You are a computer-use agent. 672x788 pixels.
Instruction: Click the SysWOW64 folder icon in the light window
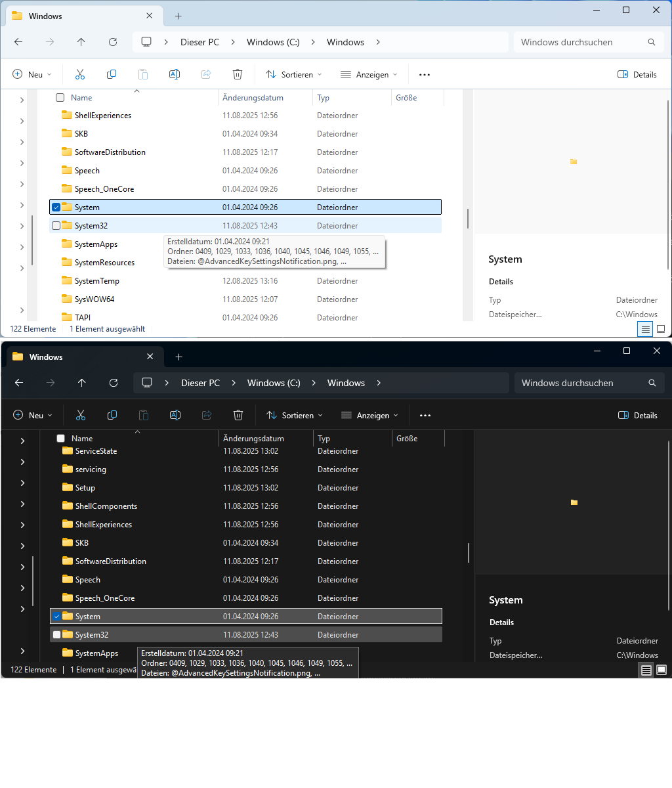click(66, 299)
